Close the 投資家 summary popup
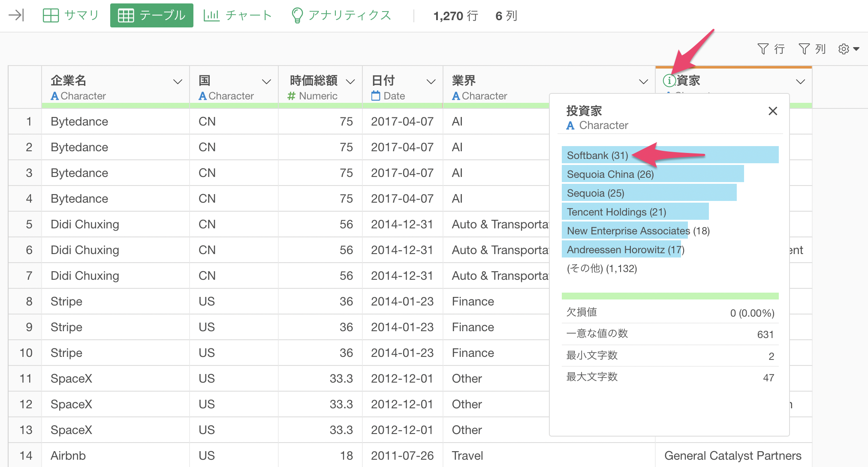The height and width of the screenshot is (467, 868). (773, 111)
